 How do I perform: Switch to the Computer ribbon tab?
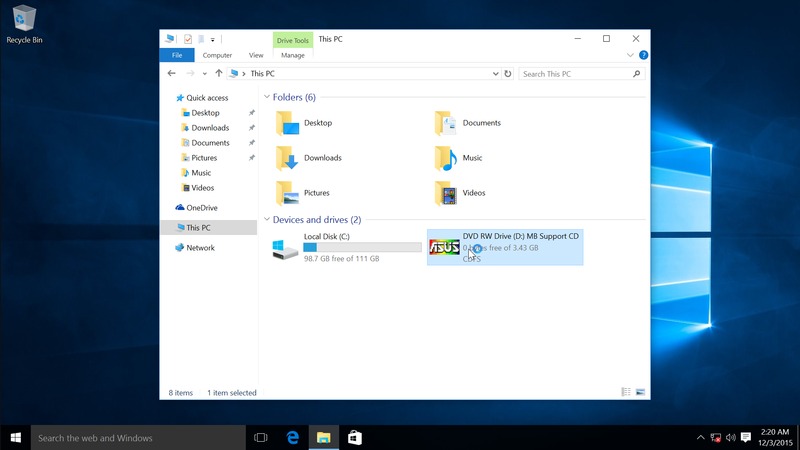coord(217,55)
